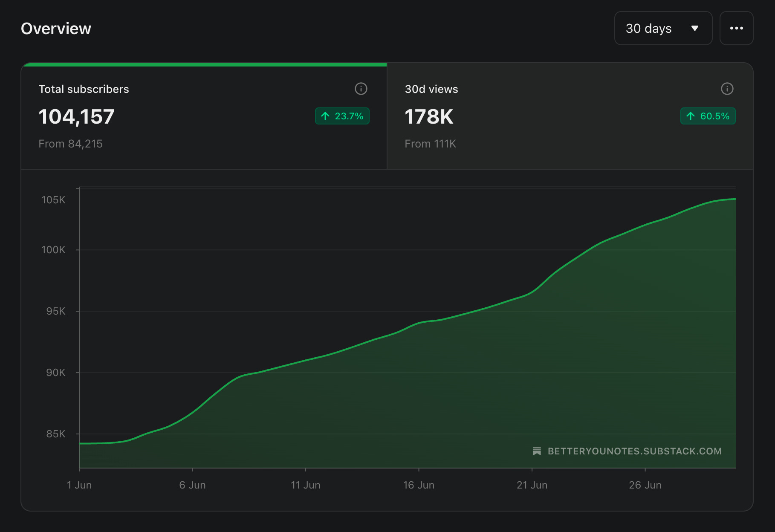This screenshot has width=775, height=532.
Task: Switch to the 30d views tab
Action: (x=570, y=116)
